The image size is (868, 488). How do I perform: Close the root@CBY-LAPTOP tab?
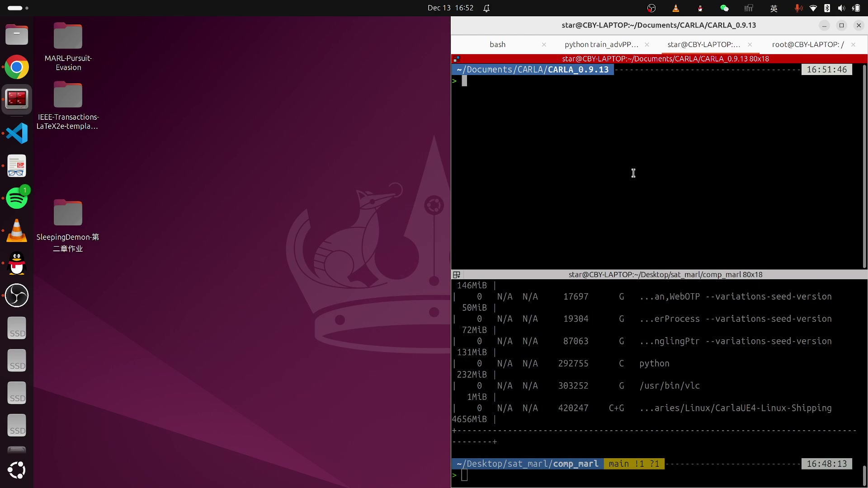tap(853, 44)
